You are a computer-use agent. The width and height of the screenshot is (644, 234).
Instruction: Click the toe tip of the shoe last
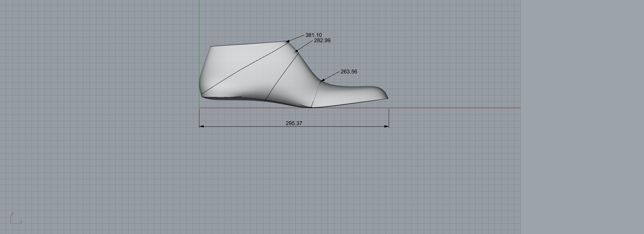(x=387, y=98)
